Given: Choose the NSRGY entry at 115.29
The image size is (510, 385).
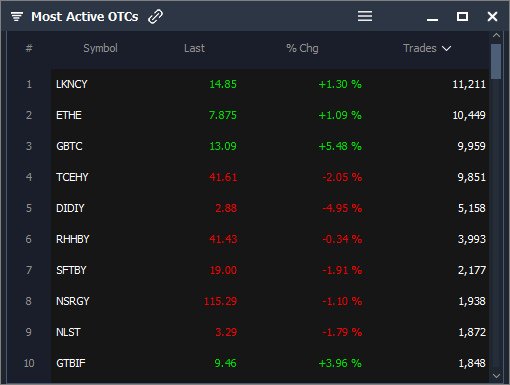Looking at the screenshot, I should (x=270, y=301).
